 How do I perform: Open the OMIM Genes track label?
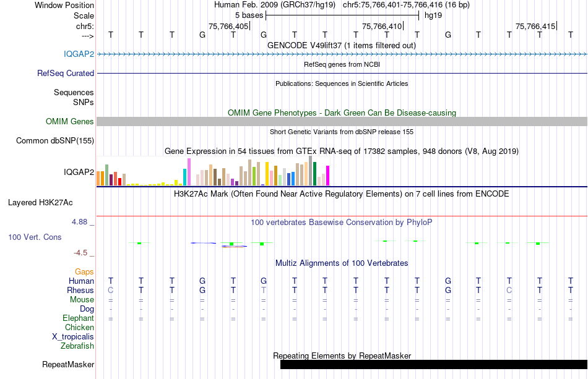(x=69, y=121)
